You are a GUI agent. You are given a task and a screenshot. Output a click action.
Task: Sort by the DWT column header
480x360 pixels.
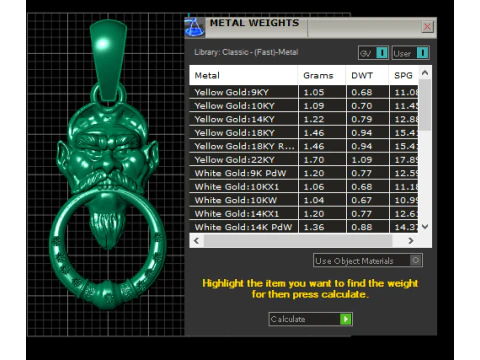(x=367, y=75)
